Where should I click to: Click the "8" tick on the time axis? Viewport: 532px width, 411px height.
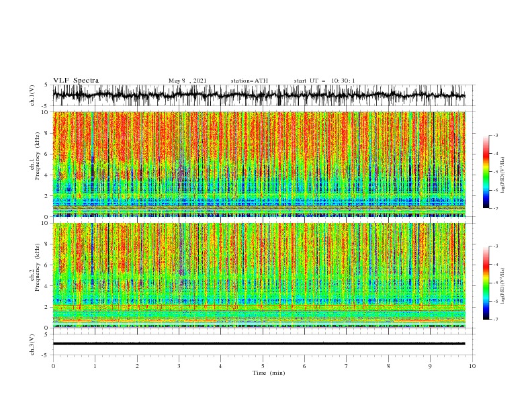(388, 366)
